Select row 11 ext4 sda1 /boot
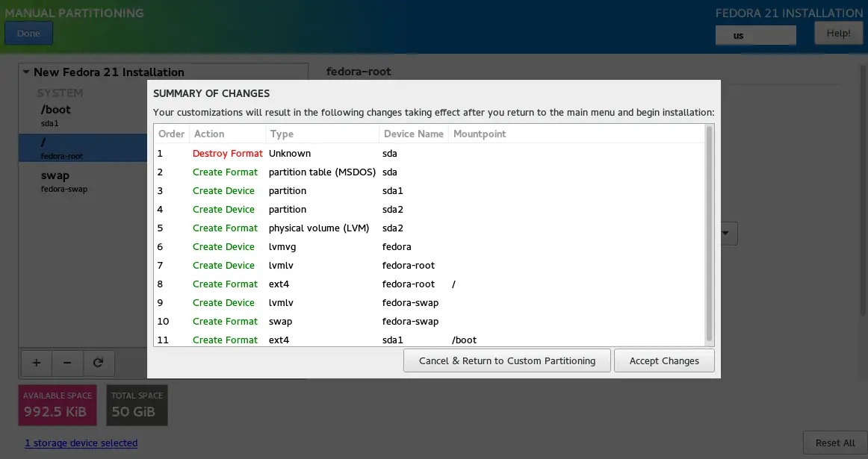The height and width of the screenshot is (459, 868). coord(429,339)
